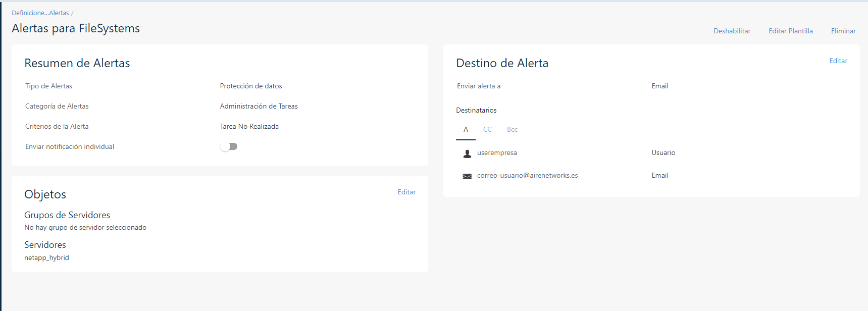Edit the Objetos section
The height and width of the screenshot is (311, 868).
406,192
